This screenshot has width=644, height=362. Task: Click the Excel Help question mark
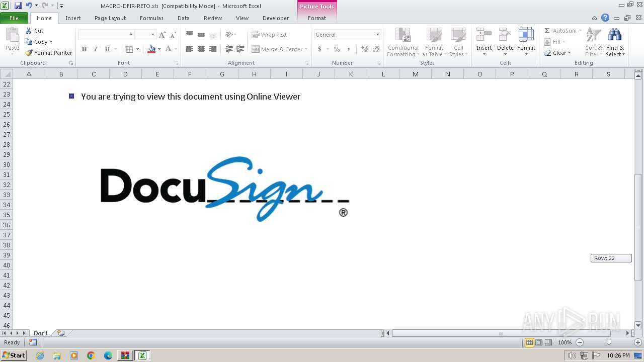click(605, 18)
